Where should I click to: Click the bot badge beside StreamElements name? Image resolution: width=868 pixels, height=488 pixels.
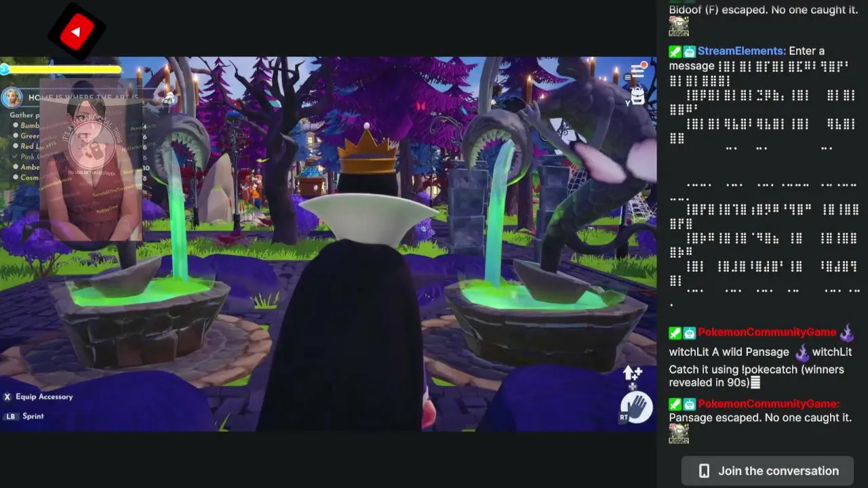[x=689, y=52]
